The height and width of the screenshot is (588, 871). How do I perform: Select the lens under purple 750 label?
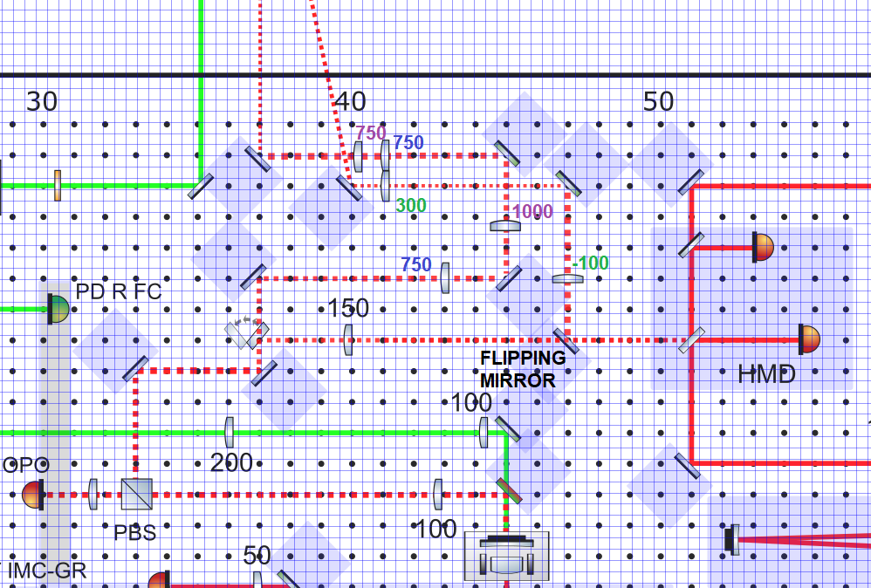tap(359, 156)
